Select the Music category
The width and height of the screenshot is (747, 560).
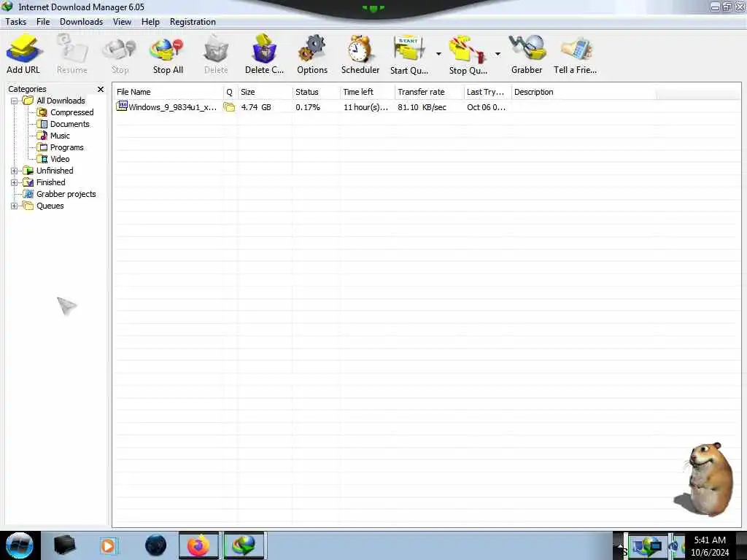pyautogui.click(x=60, y=136)
